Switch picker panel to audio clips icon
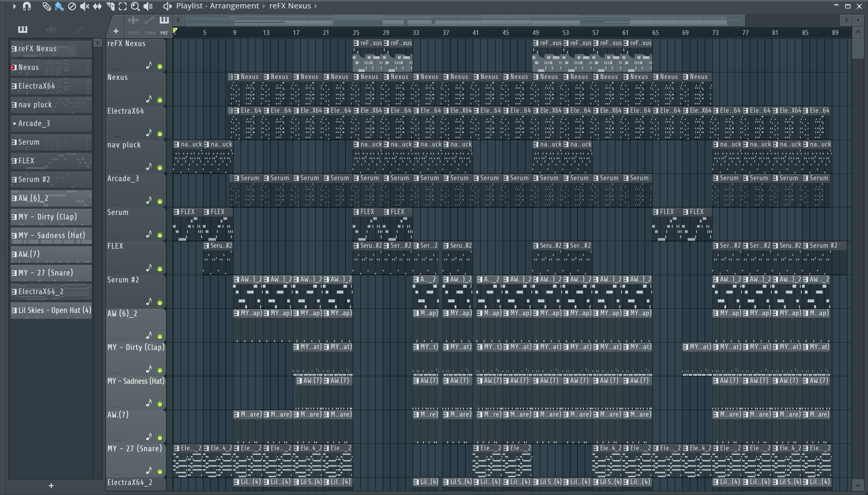Viewport: 868px width, 495px height. (51, 30)
